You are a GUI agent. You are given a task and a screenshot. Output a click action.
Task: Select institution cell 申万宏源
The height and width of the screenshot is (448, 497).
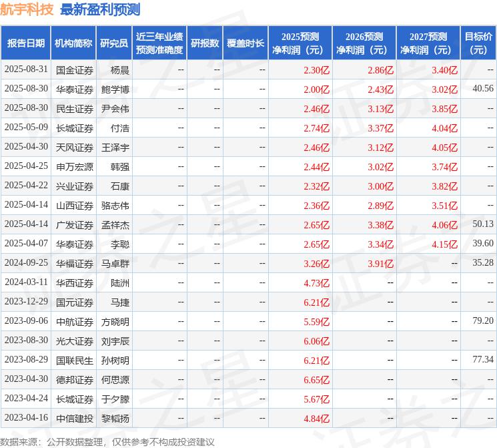click(75, 167)
